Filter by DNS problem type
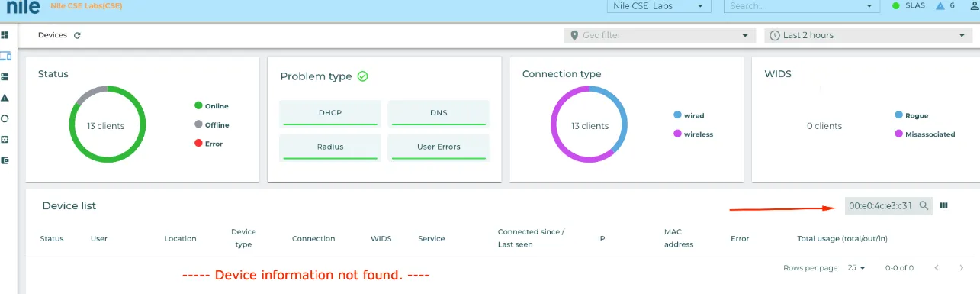 tap(439, 113)
